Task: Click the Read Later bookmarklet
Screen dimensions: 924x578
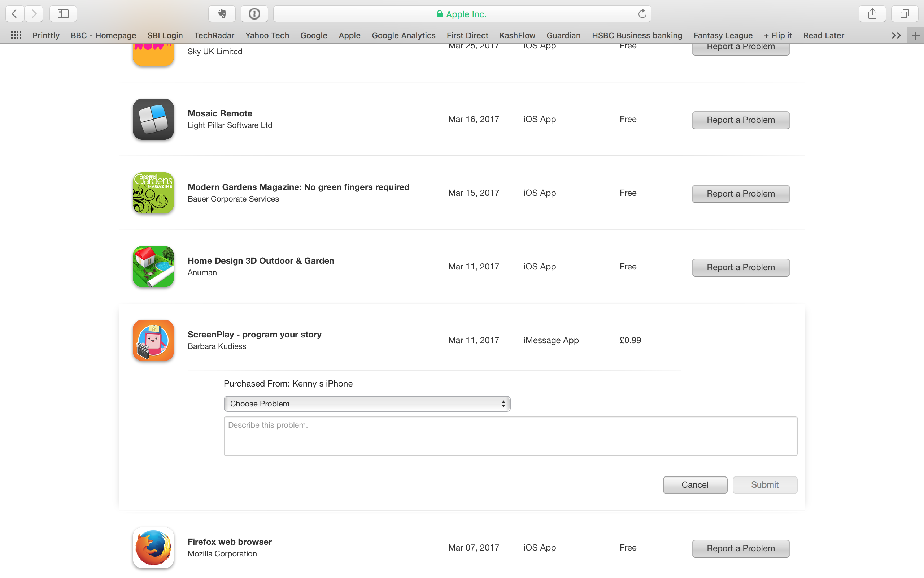Action: pos(824,35)
